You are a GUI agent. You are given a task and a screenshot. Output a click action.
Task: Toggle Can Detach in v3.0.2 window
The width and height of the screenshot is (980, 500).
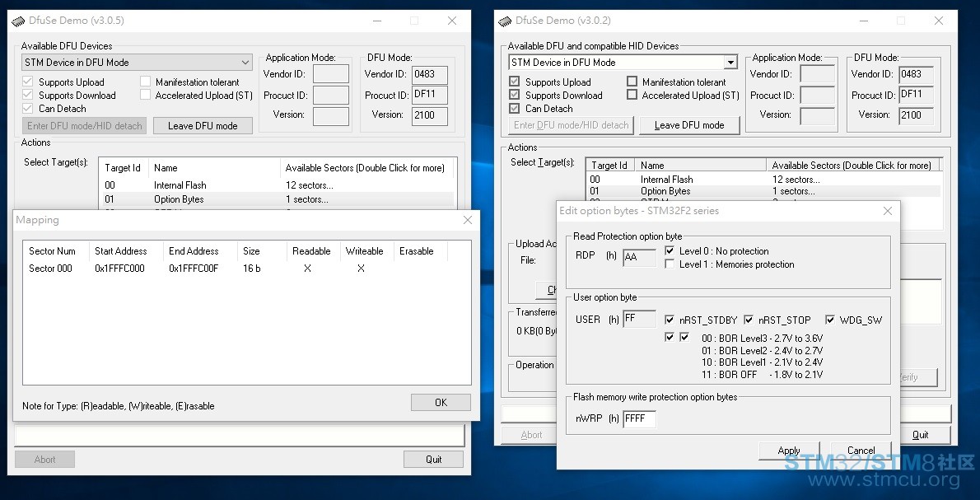point(515,108)
